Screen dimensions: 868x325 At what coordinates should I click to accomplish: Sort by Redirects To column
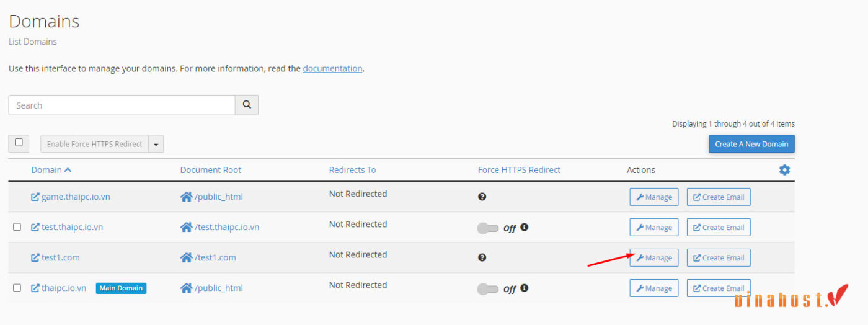(x=352, y=170)
